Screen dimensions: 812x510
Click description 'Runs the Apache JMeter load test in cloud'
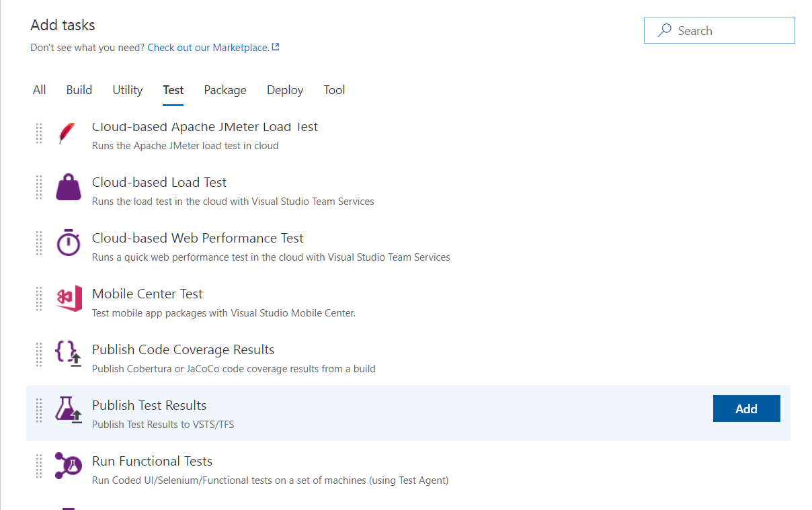[x=185, y=146]
